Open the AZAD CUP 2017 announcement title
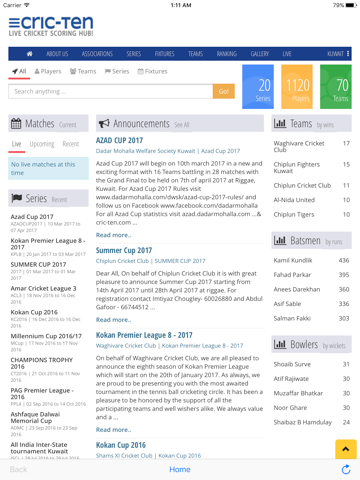 (x=119, y=140)
